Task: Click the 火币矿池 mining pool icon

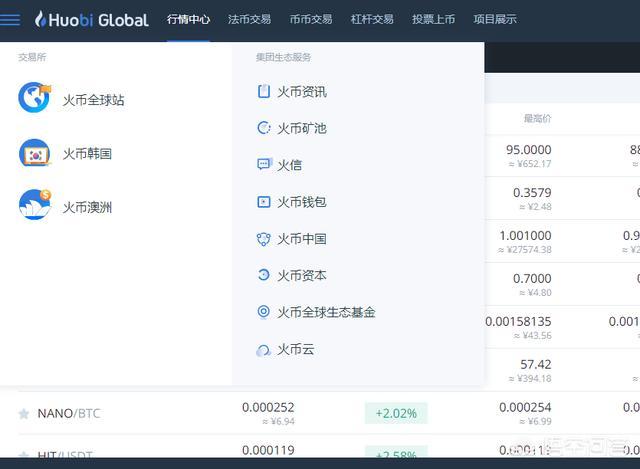Action: point(264,128)
